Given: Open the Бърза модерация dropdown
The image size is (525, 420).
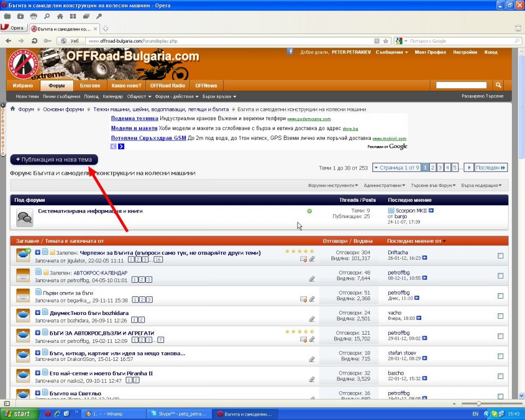Looking at the screenshot, I should point(481,185).
